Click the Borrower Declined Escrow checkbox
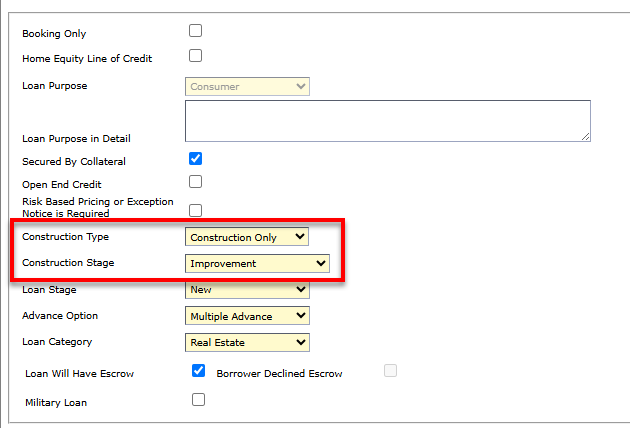 pos(390,371)
